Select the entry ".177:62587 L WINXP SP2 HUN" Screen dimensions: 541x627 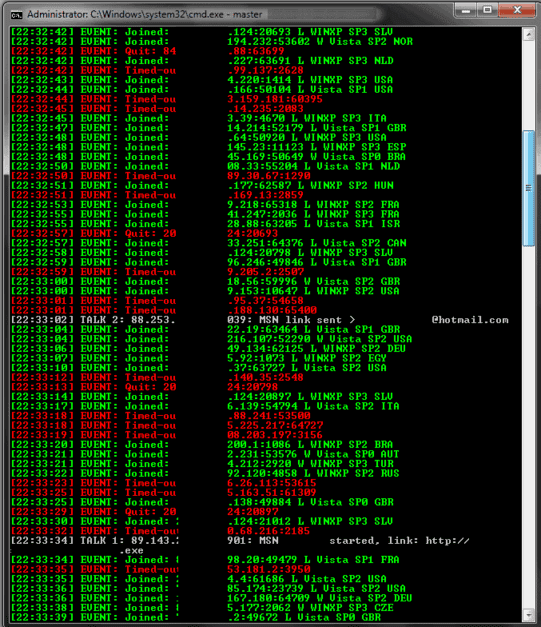click(x=310, y=186)
